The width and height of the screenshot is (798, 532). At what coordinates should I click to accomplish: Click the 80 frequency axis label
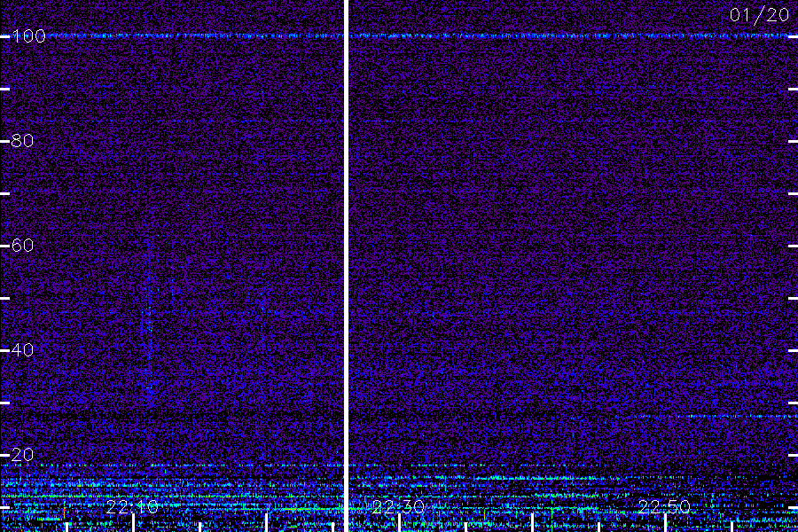(22, 140)
